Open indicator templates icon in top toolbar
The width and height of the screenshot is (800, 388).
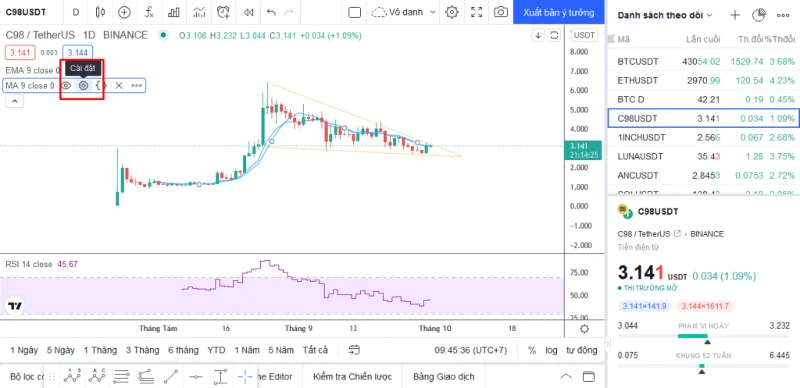coord(199,12)
